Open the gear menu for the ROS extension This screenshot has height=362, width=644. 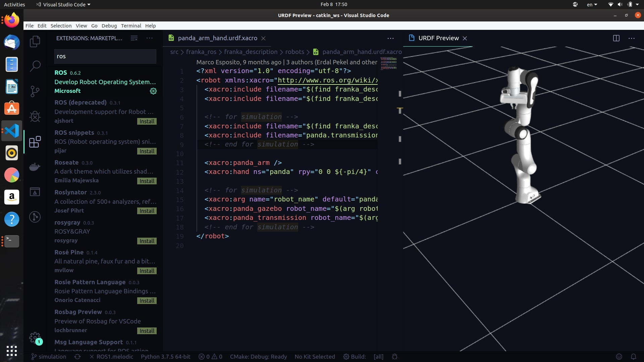tap(153, 91)
